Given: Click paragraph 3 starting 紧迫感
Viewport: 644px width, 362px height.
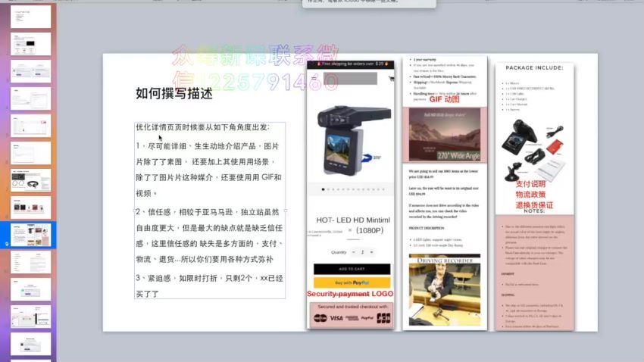Looking at the screenshot, I should (209, 286).
